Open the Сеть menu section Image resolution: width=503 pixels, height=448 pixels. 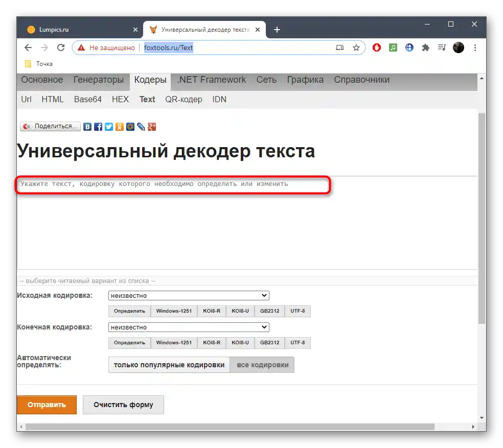click(x=266, y=80)
